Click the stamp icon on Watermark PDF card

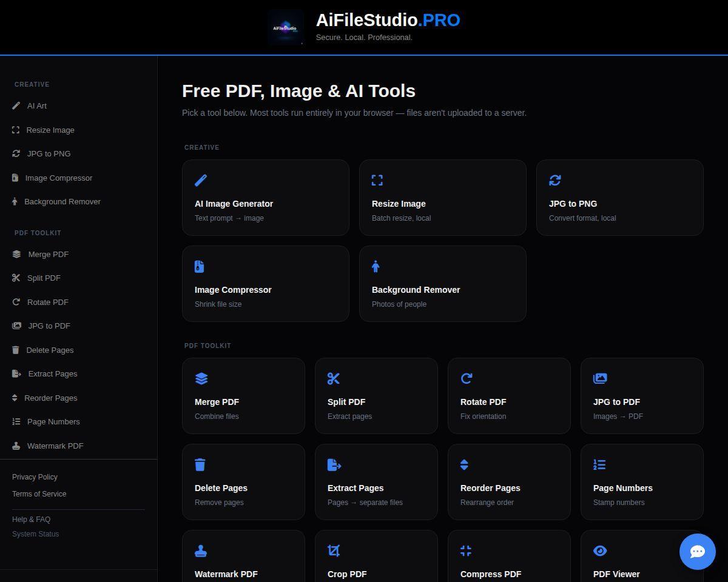tap(201, 550)
